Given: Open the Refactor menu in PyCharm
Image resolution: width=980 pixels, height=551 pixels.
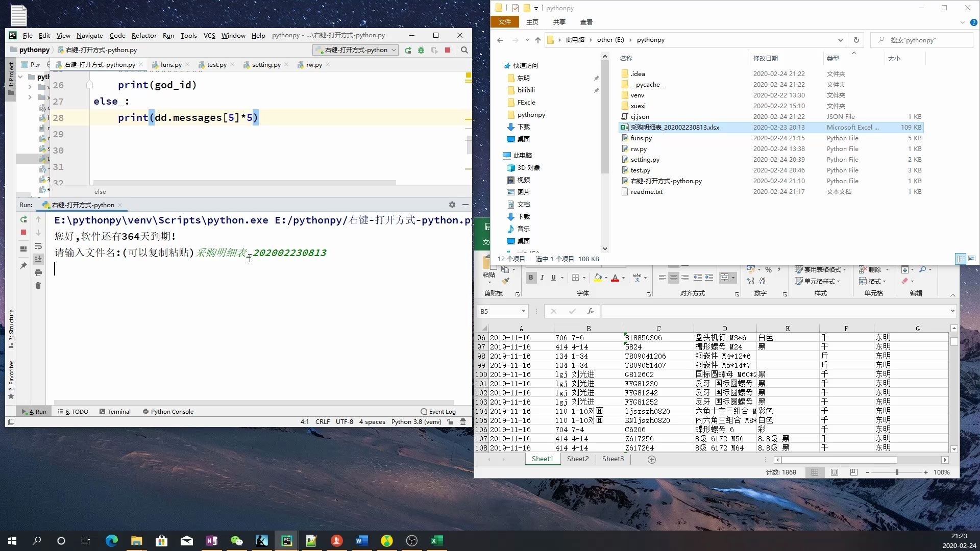Looking at the screenshot, I should [x=144, y=35].
